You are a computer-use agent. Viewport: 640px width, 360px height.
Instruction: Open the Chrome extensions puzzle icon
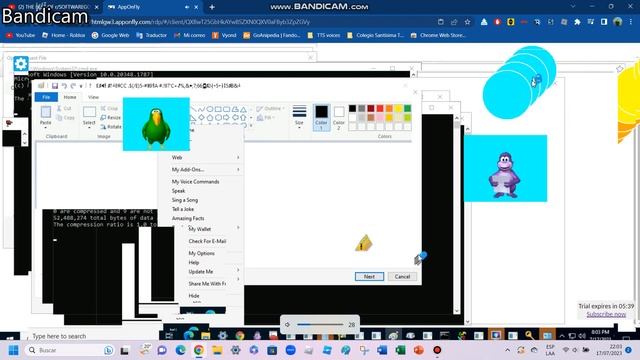pyautogui.click(x=577, y=22)
